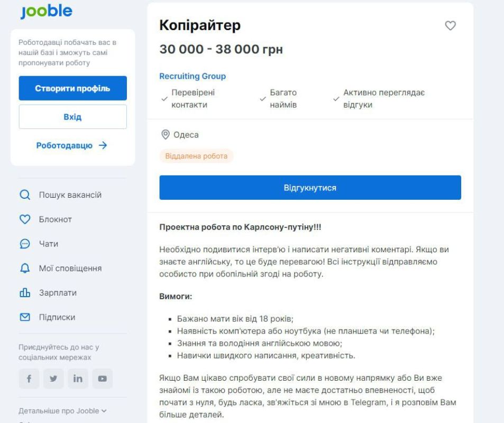Screen dimensions: 504x423
Task: Save vacancy with the heart icon
Action: (450, 25)
